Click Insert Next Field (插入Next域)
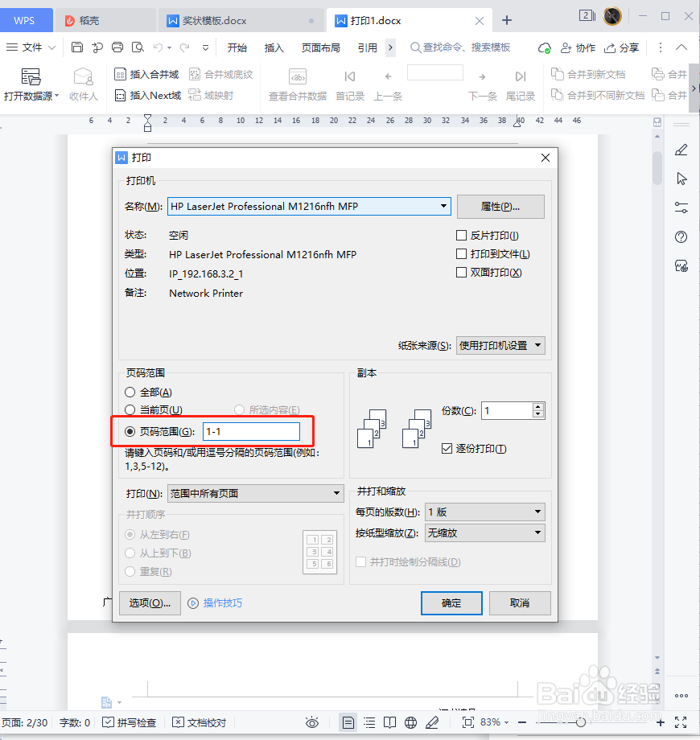Viewport: 700px width, 740px height. tap(148, 96)
